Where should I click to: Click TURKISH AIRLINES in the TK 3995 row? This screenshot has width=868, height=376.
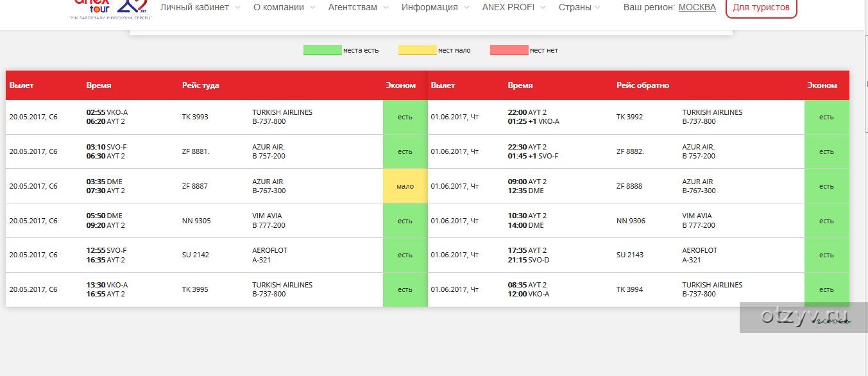282,285
